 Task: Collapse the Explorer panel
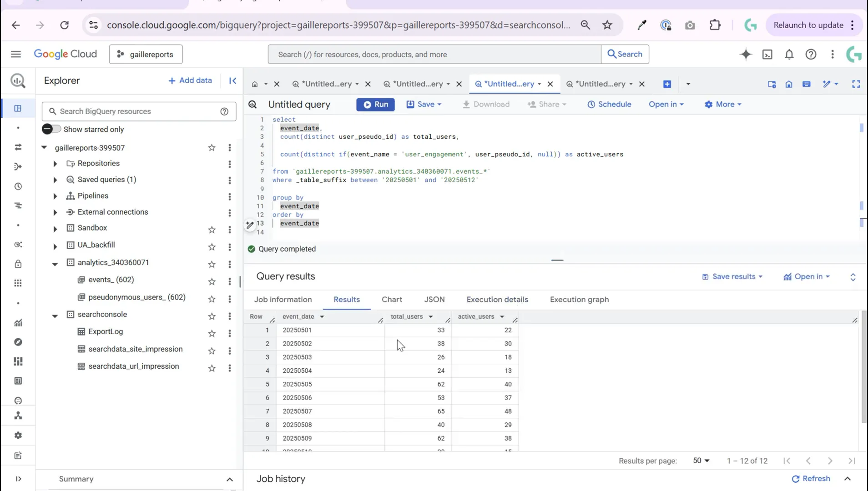pyautogui.click(x=232, y=80)
